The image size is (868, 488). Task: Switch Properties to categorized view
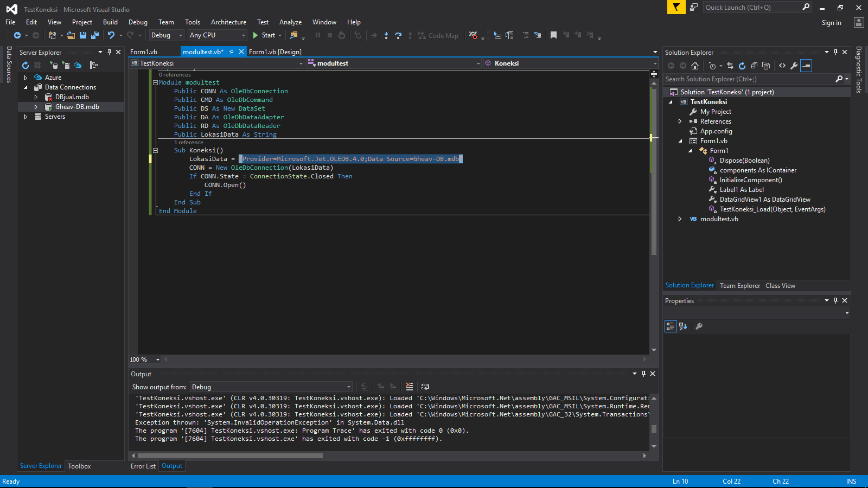(x=671, y=326)
